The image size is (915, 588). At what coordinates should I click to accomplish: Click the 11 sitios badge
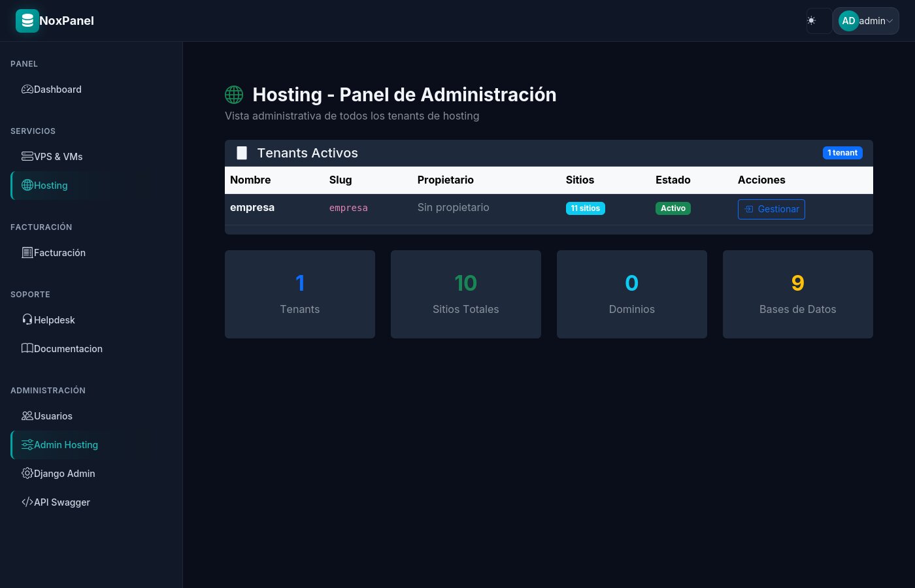(x=585, y=208)
